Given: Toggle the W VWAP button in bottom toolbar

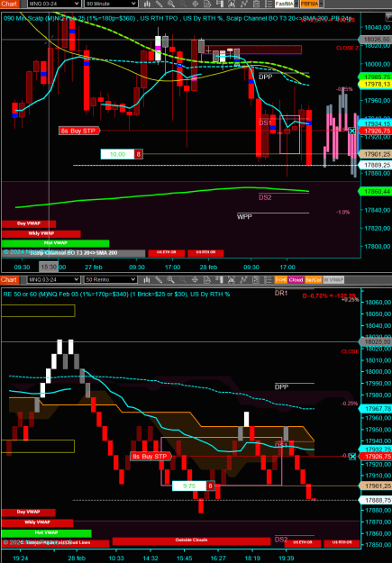Looking at the screenshot, I should [333, 279].
